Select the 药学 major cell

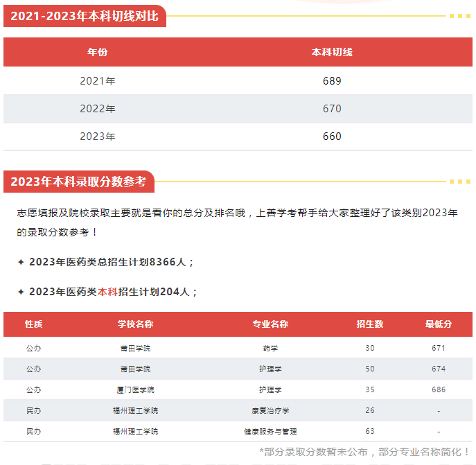click(x=270, y=348)
